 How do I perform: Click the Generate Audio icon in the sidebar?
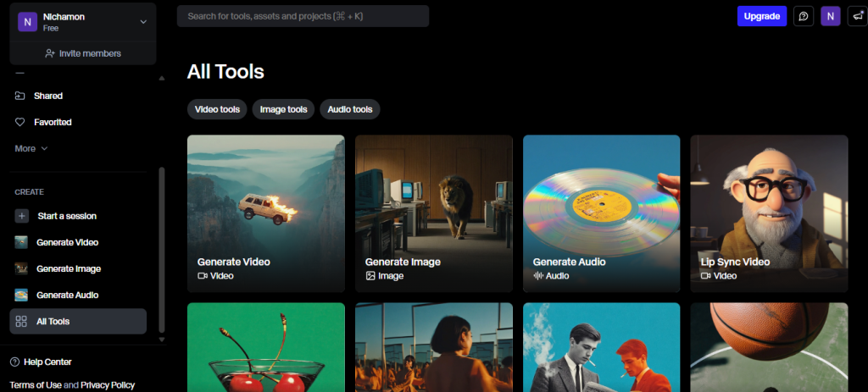pyautogui.click(x=21, y=295)
